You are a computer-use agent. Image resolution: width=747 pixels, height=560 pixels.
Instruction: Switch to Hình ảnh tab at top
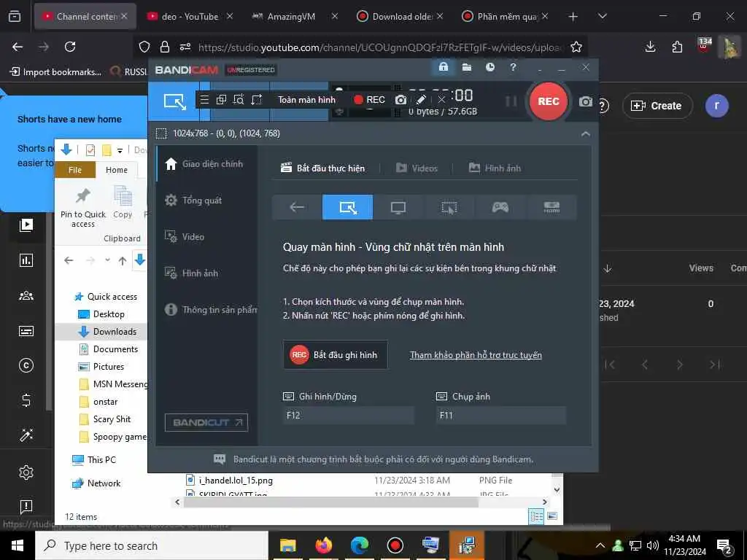[x=495, y=168]
